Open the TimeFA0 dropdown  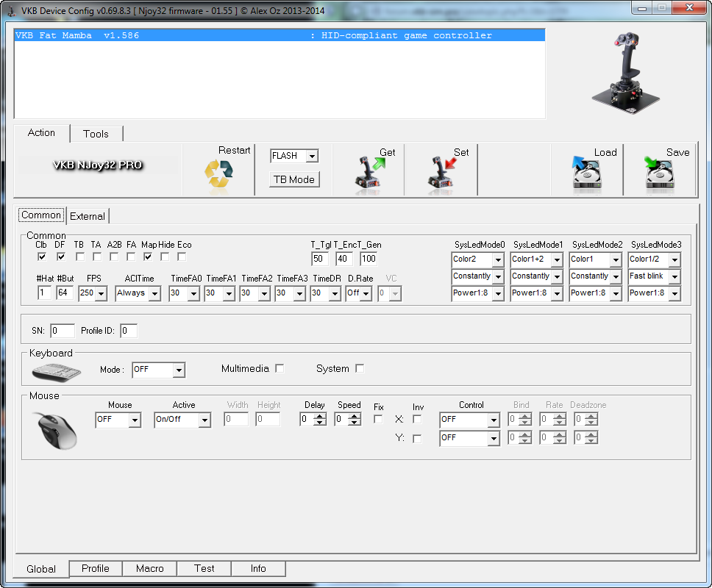pyautogui.click(x=193, y=293)
